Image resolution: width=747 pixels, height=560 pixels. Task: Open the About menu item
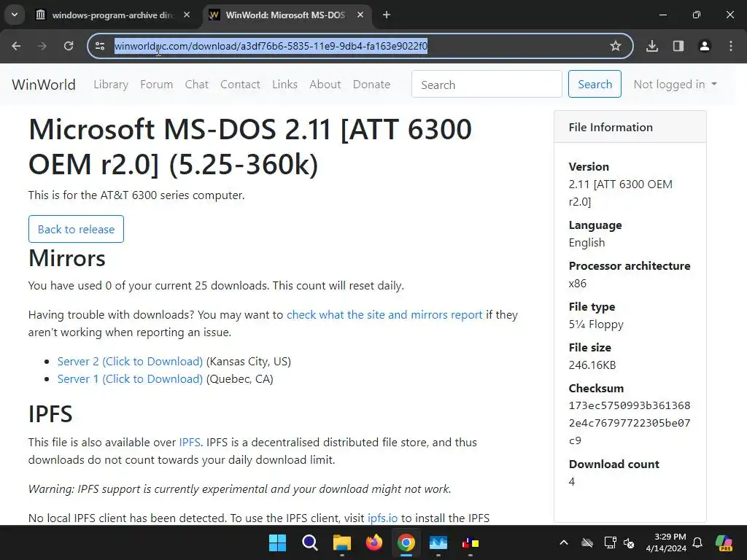[x=325, y=85]
